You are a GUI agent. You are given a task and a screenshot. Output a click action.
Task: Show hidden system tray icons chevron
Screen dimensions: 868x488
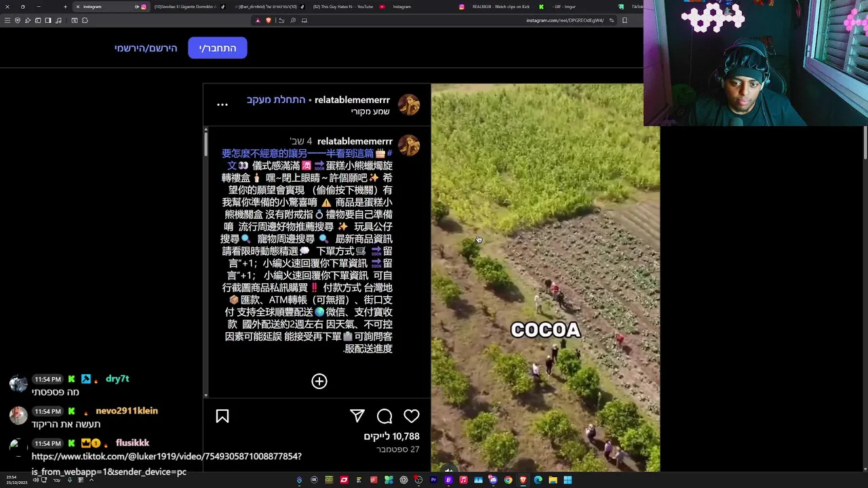tap(92, 480)
